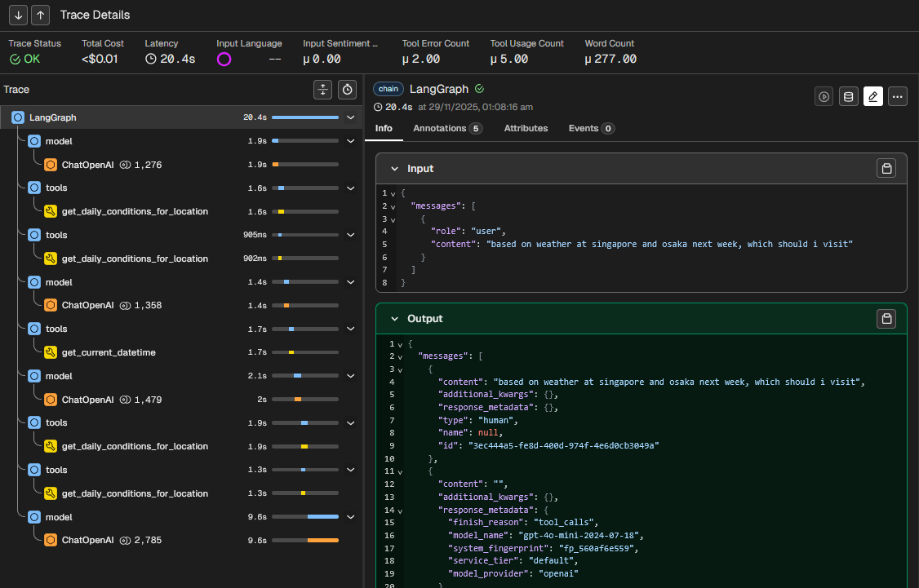Collapse the Input section chevron

click(x=394, y=169)
